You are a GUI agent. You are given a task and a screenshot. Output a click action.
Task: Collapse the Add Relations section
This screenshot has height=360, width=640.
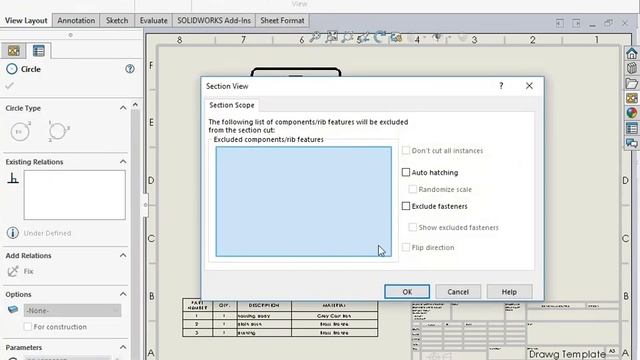pyautogui.click(x=123, y=255)
